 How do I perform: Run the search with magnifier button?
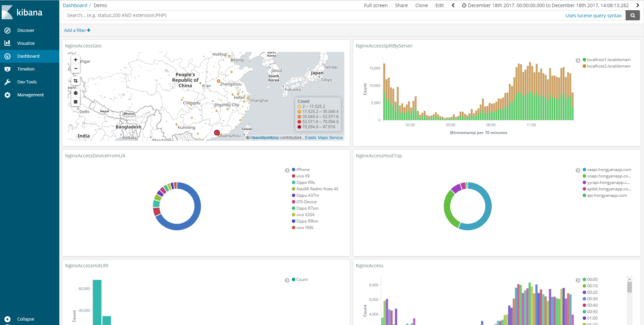[x=632, y=15]
